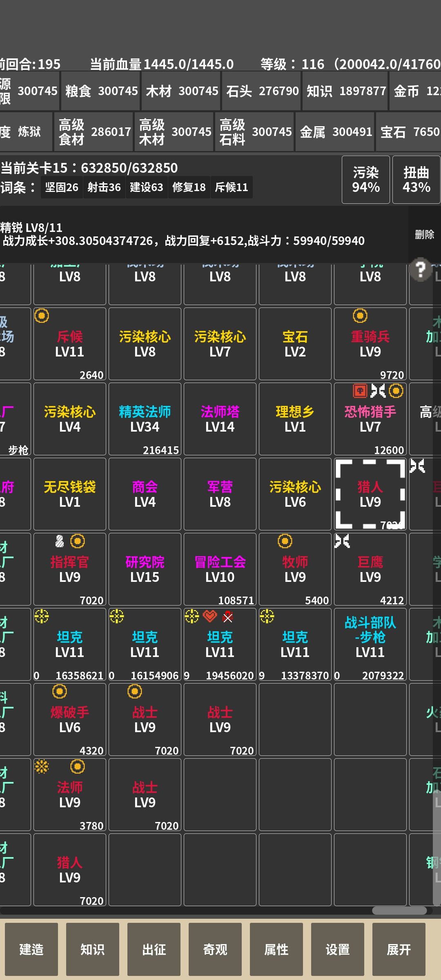Image resolution: width=441 pixels, height=980 pixels.
Task: Select the 精英法师 LV34 tile
Action: (x=145, y=419)
